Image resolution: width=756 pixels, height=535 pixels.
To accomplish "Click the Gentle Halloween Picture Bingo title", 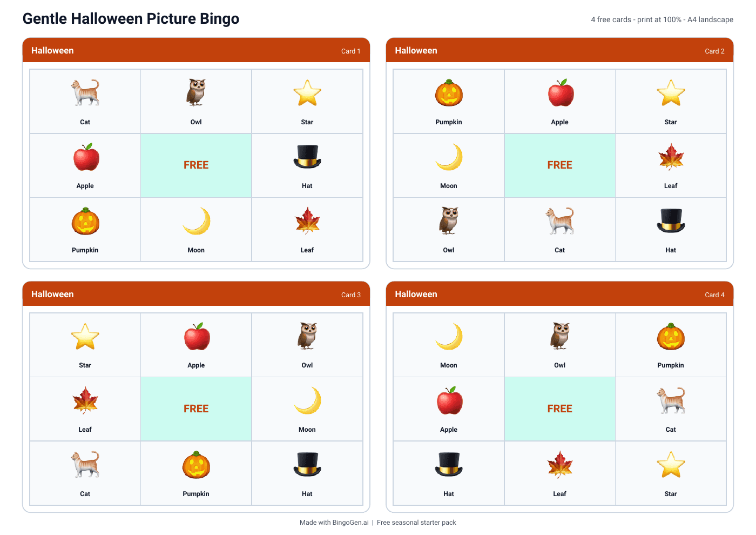I will 131,18.
